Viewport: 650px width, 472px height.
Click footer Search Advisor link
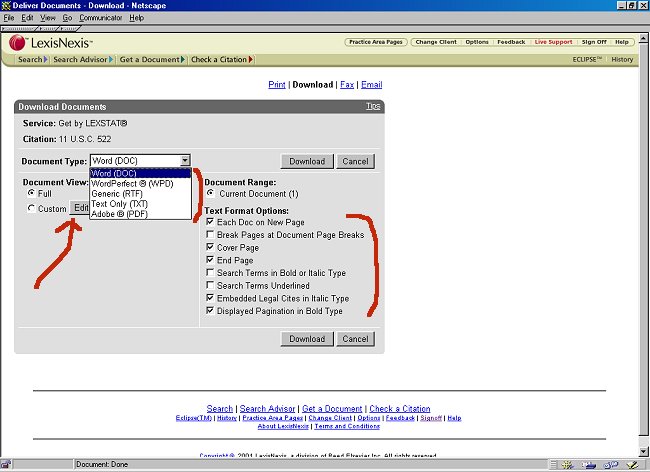tap(267, 409)
